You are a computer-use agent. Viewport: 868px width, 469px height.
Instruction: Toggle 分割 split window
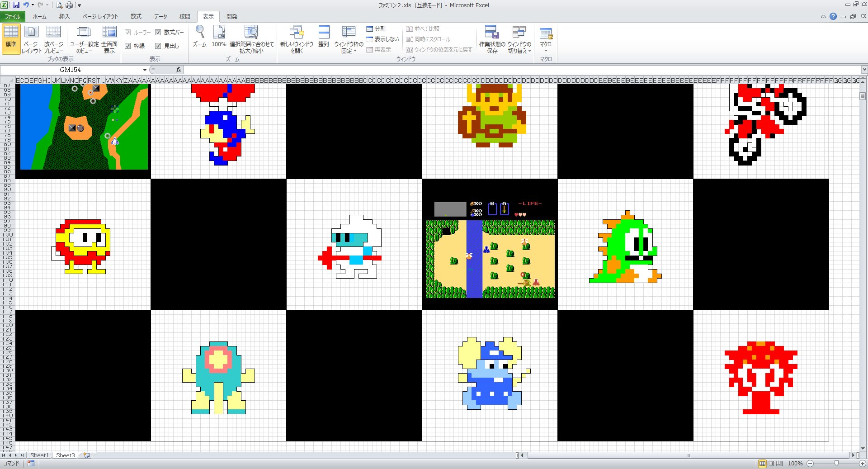(x=376, y=28)
